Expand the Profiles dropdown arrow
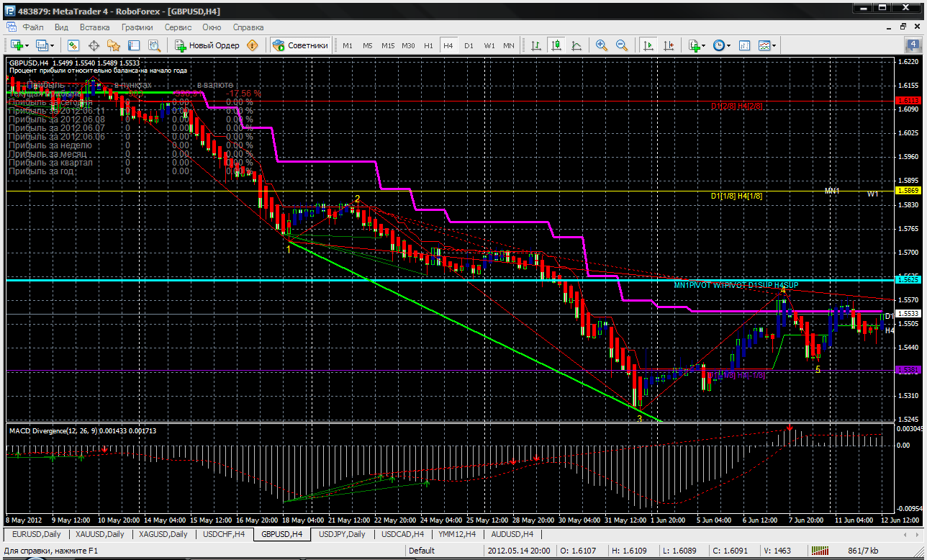The image size is (927, 560). (x=53, y=45)
